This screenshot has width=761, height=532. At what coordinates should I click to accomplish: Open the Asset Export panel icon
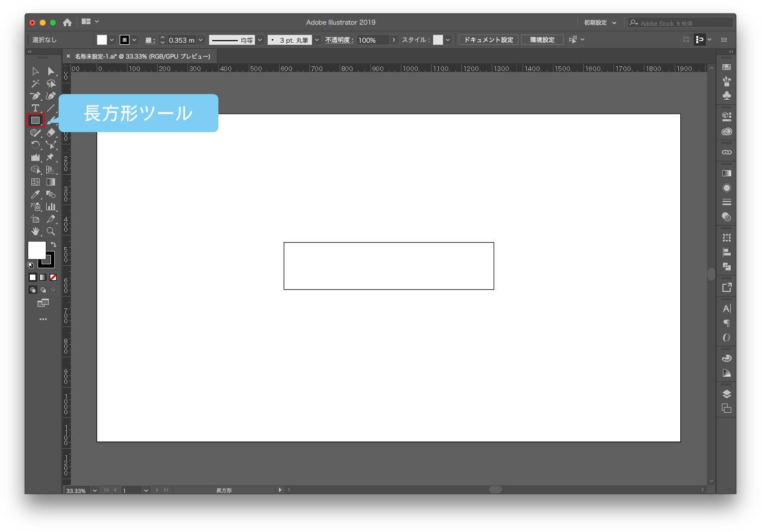point(727,287)
